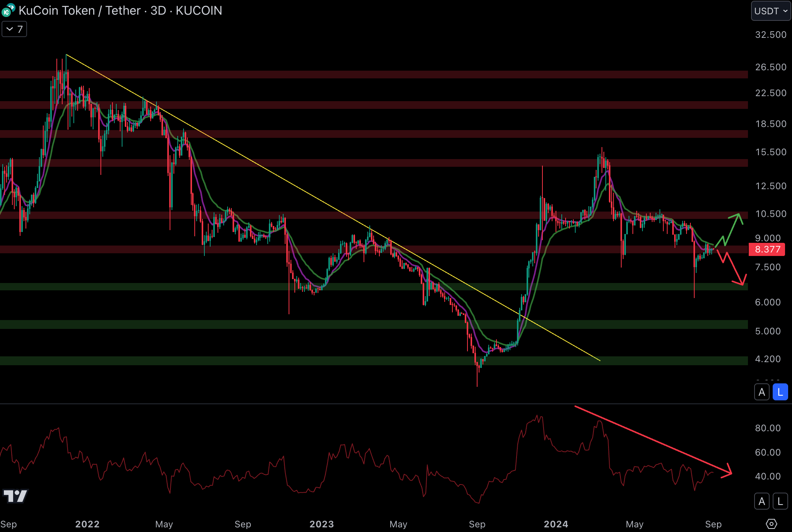Toggle auto scale A on RSI pane
The width and height of the screenshot is (792, 532).
(x=761, y=502)
